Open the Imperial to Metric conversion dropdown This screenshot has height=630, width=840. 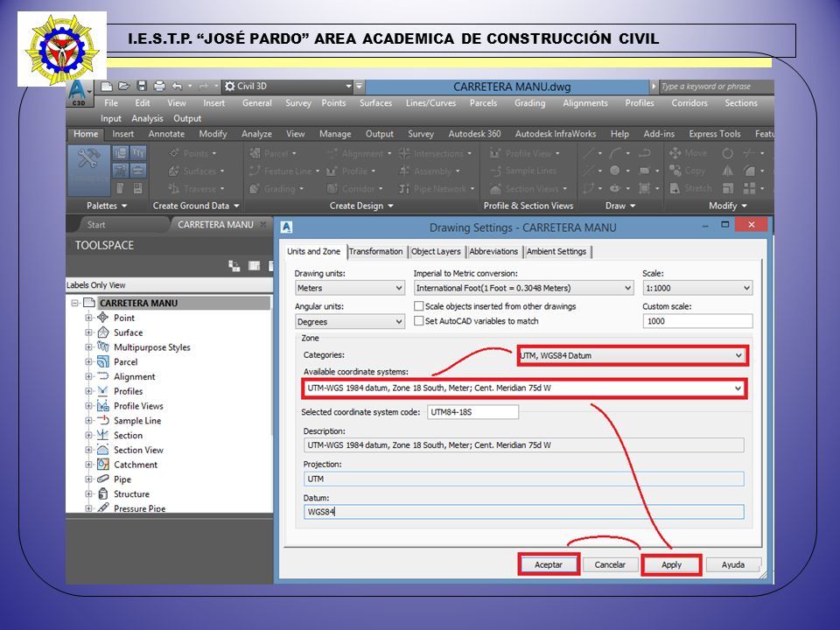[x=524, y=288]
